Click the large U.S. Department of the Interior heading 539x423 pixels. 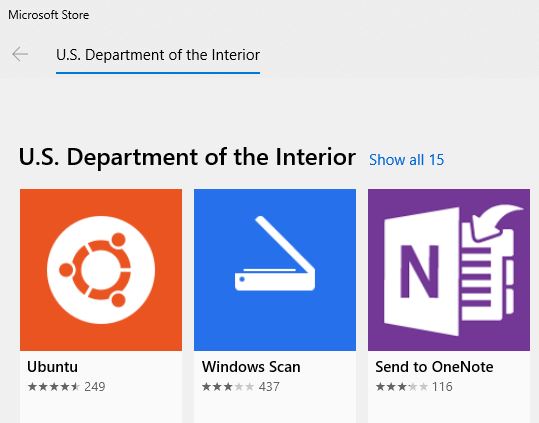tap(187, 157)
